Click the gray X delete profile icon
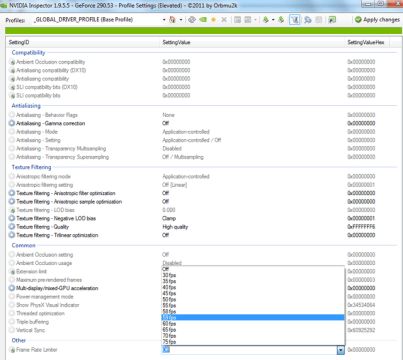This screenshot has height=360, width=403. pos(224,20)
